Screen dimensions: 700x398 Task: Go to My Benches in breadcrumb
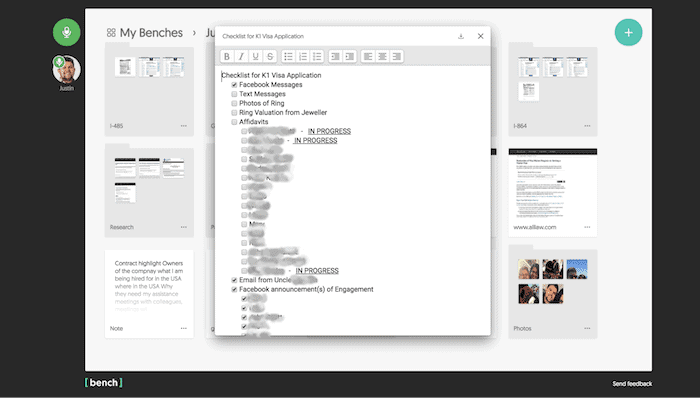151,33
